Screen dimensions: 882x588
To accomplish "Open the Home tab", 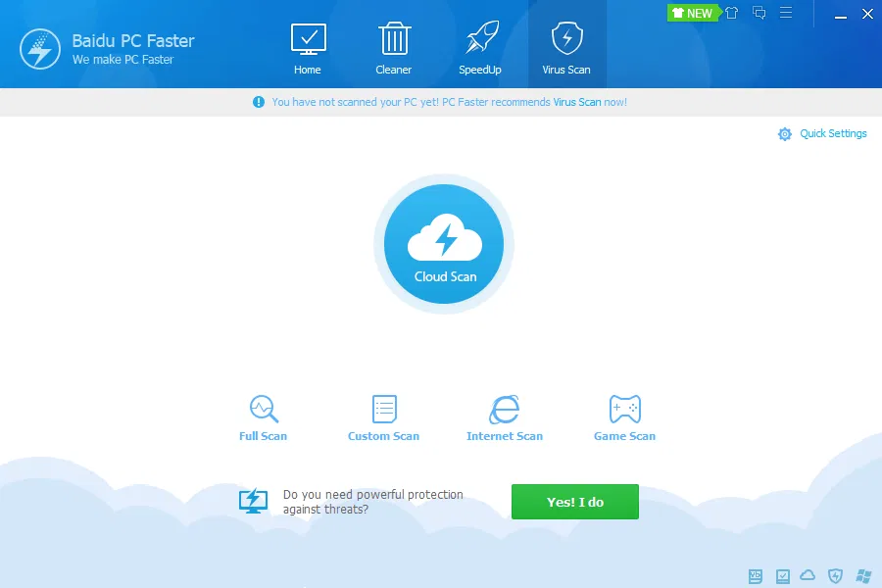I will 308,49.
